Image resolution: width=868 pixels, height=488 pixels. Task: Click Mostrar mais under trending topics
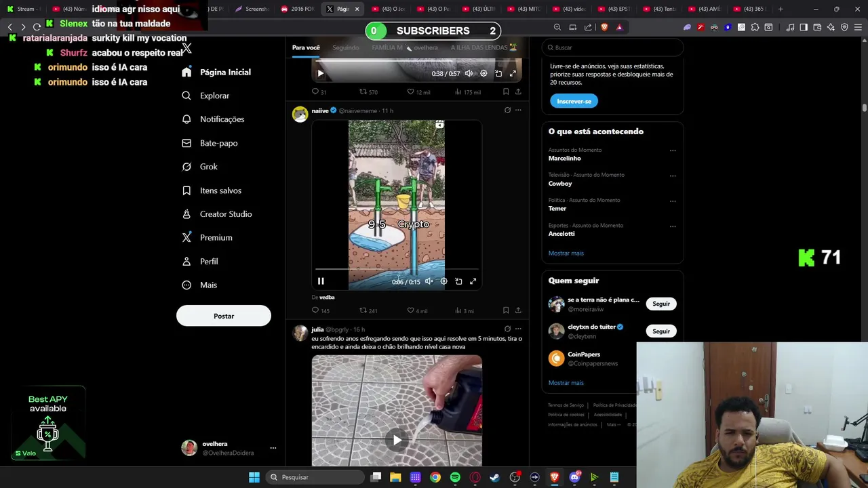566,253
